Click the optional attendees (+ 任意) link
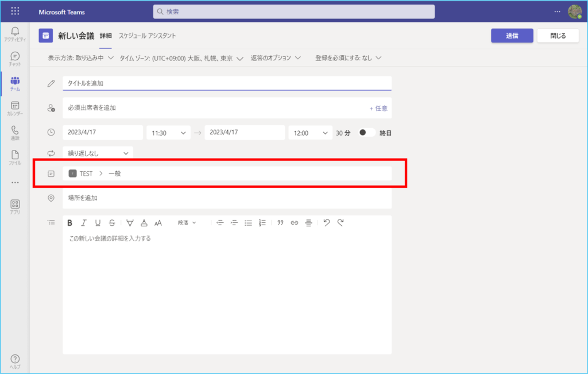Image resolution: width=588 pixels, height=374 pixels. (x=378, y=108)
